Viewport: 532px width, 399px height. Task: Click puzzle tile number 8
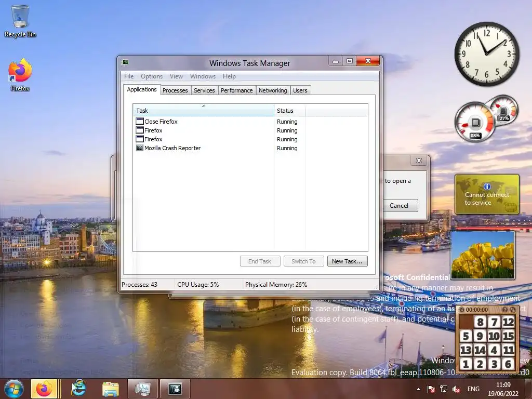(480, 322)
